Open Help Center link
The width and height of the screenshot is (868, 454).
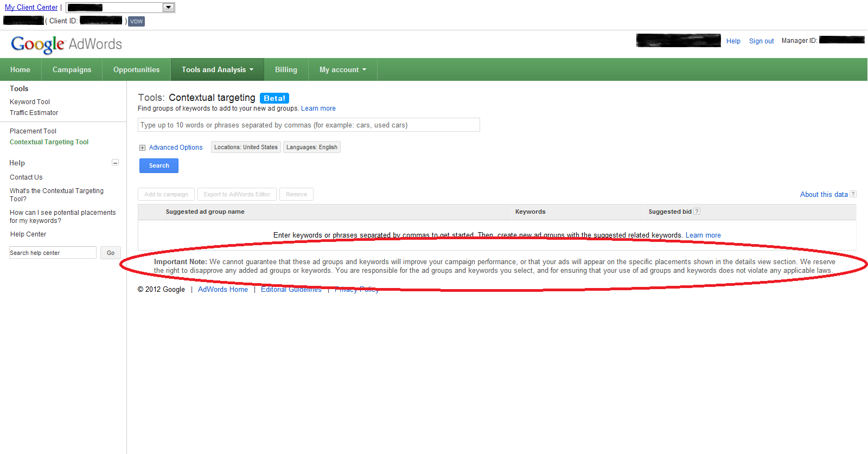pyautogui.click(x=28, y=234)
